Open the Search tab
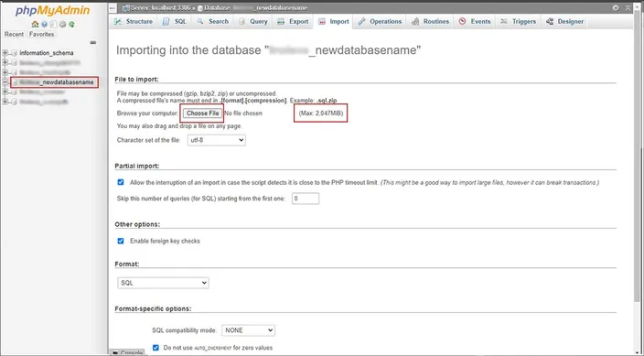This screenshot has height=356, width=644. (212, 21)
